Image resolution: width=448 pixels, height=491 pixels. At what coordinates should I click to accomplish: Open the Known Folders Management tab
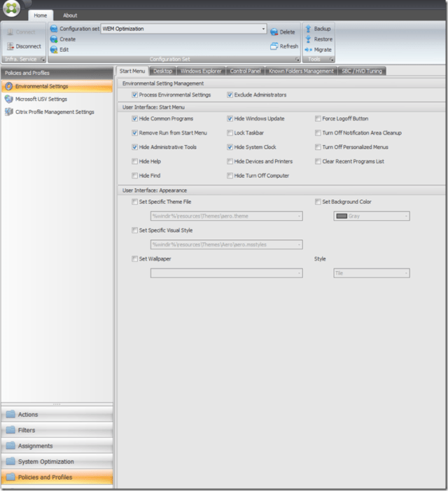(301, 71)
